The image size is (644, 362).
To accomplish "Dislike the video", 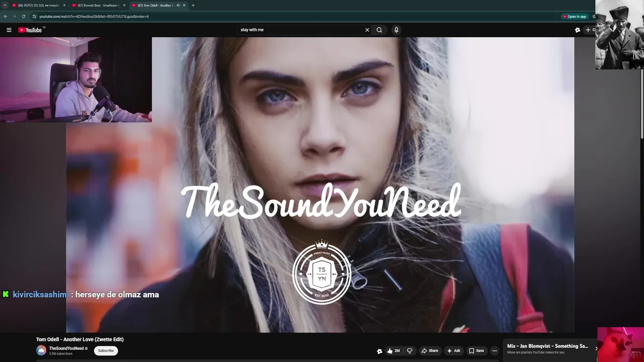I will (x=410, y=350).
